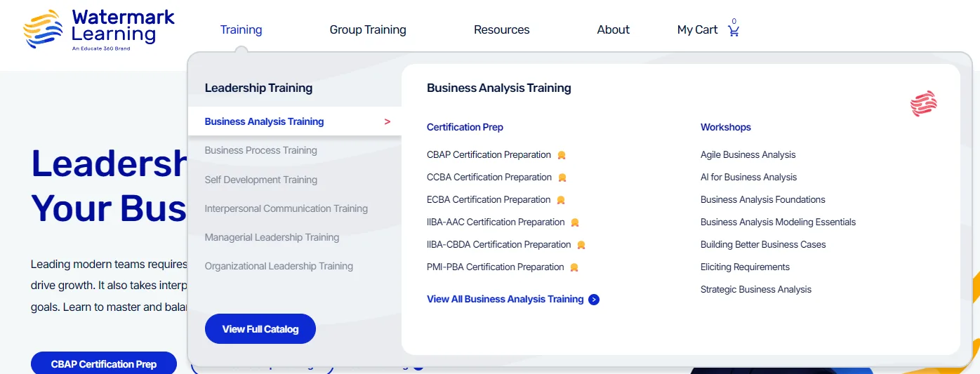Click the red wave logo in Business Analysis panel

point(924,104)
